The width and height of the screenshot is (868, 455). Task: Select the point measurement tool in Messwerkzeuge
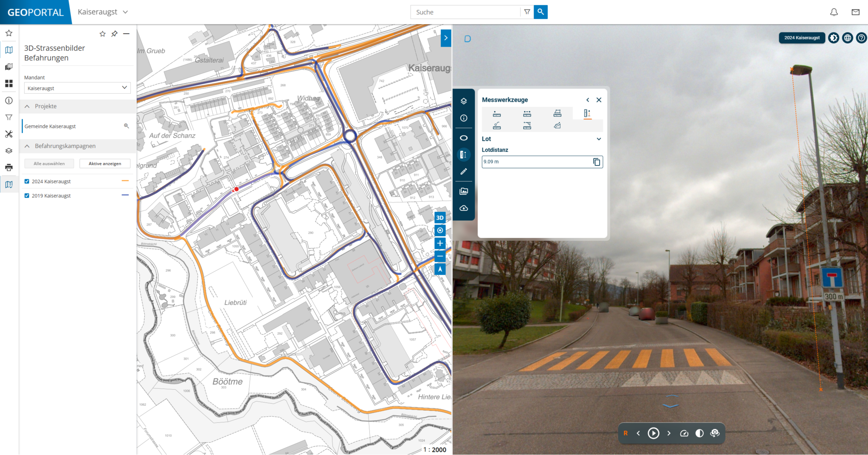pos(496,113)
